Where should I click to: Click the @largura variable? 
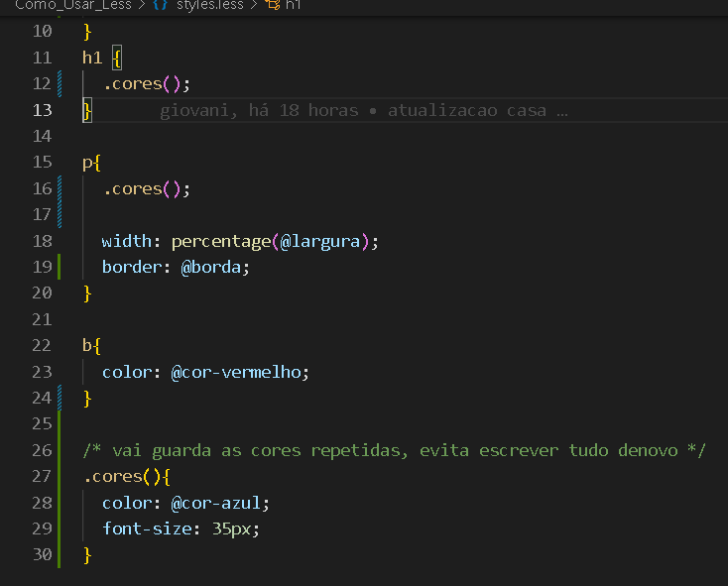(320, 242)
